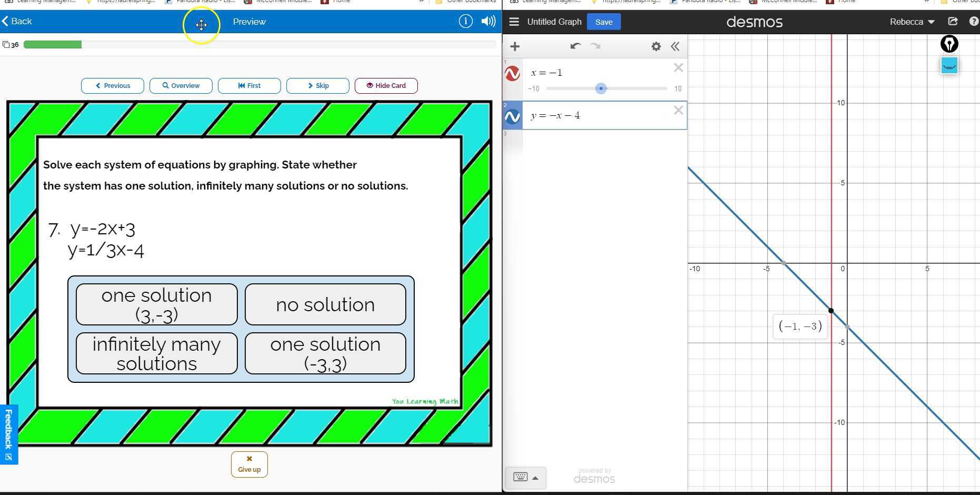The width and height of the screenshot is (980, 495).
Task: Collapse the expression list panel
Action: tap(675, 46)
